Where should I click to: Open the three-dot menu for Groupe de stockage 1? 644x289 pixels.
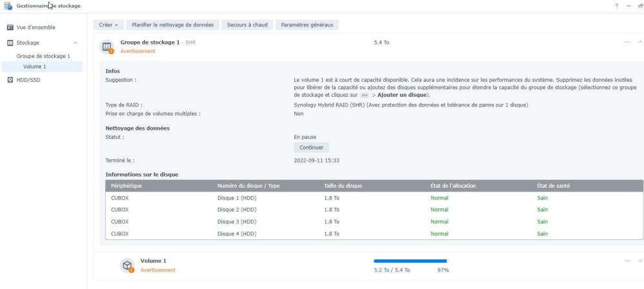point(627,43)
